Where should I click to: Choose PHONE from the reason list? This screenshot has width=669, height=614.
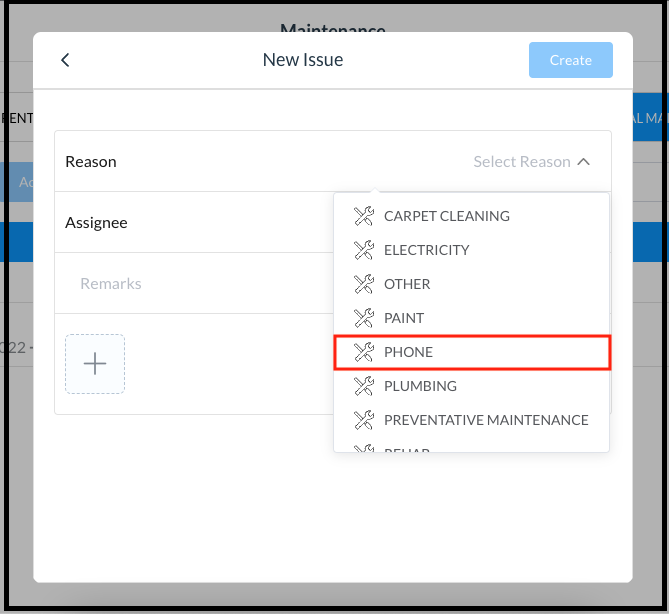click(x=408, y=352)
